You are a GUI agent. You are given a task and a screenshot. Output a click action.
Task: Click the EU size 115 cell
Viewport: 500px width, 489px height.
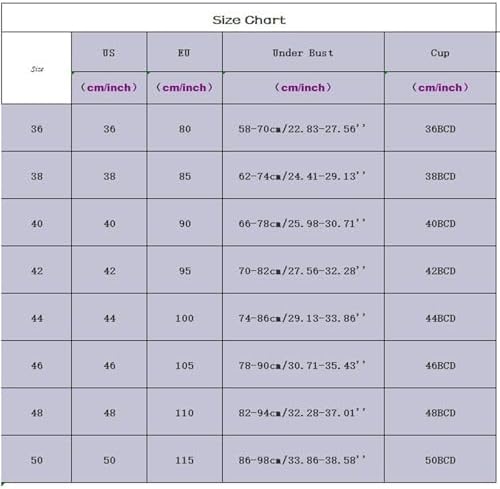pyautogui.click(x=184, y=460)
